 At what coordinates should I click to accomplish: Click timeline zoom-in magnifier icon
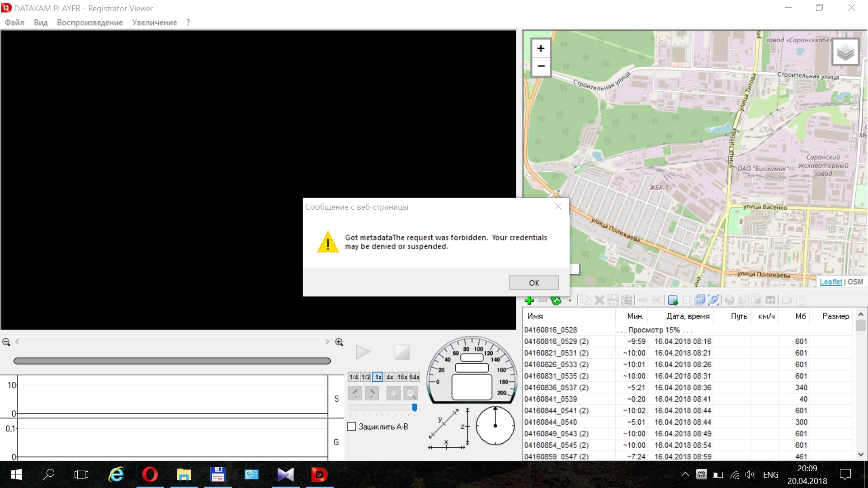coord(339,342)
